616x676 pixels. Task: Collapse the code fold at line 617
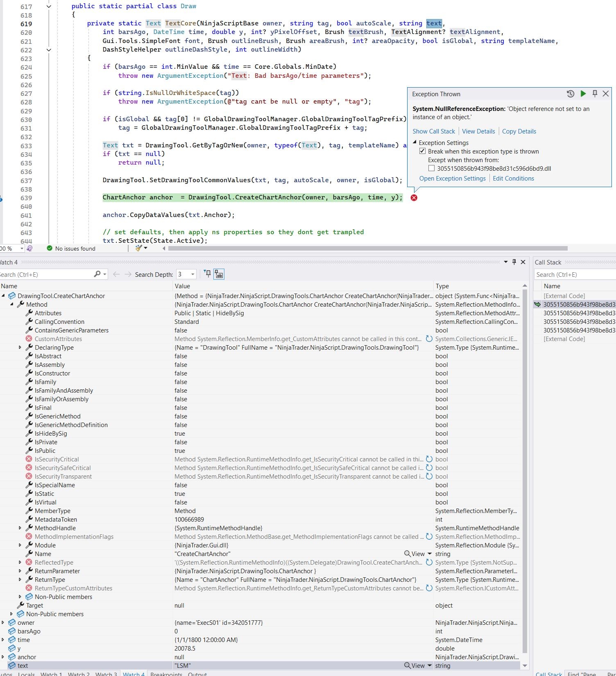click(49, 6)
